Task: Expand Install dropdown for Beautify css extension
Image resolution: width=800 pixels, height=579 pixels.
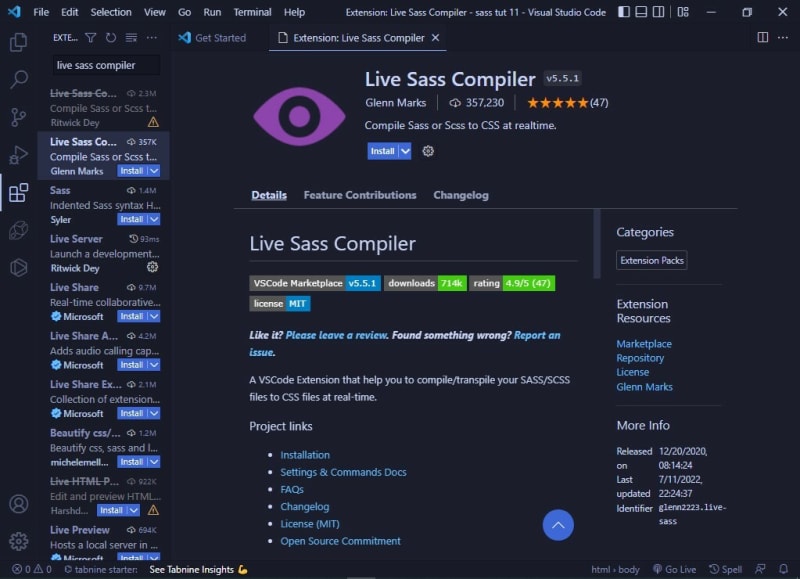Action: (154, 462)
